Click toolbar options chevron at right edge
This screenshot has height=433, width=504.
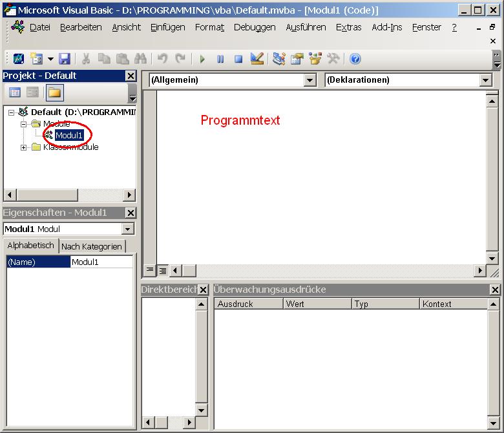click(x=497, y=60)
